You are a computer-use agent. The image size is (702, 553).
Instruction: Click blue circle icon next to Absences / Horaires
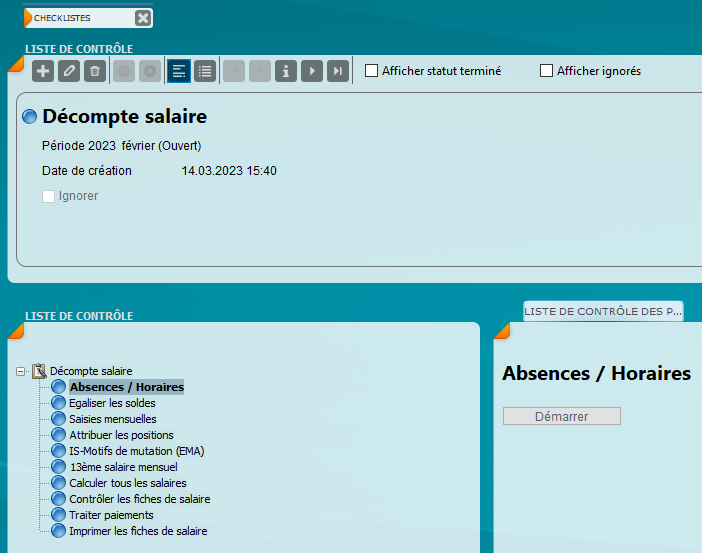[58, 386]
